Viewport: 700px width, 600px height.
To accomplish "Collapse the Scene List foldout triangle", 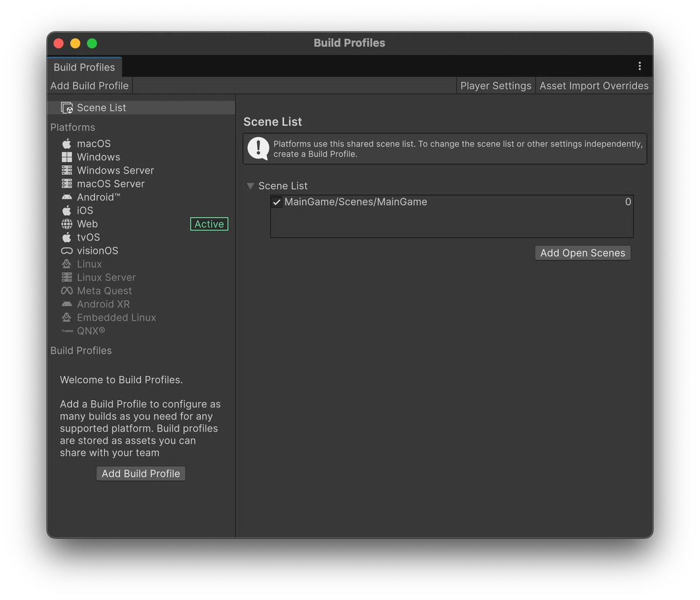I will 250,186.
